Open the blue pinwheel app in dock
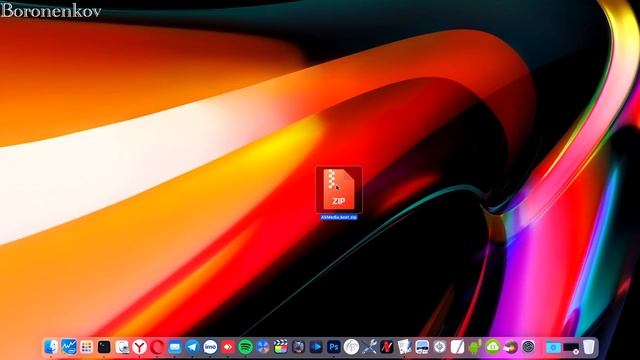The height and width of the screenshot is (360, 640). click(263, 347)
